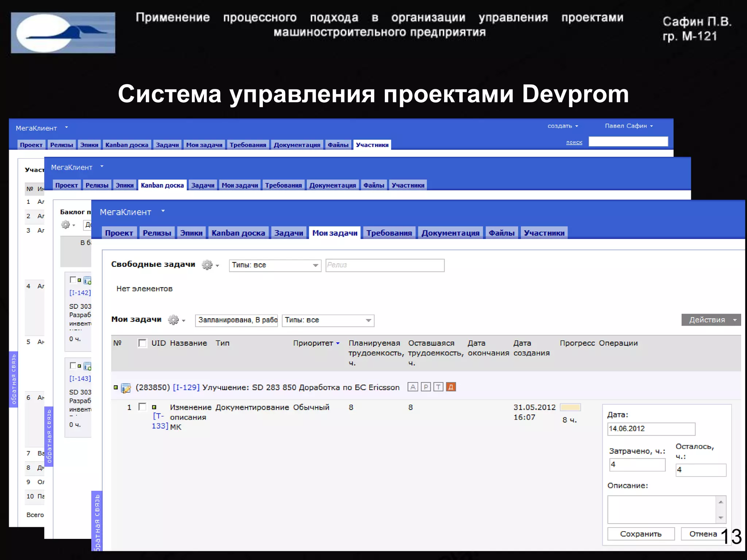Image resolution: width=747 pixels, height=560 pixels.
Task: Open [T-133] task link
Action: tap(160, 421)
